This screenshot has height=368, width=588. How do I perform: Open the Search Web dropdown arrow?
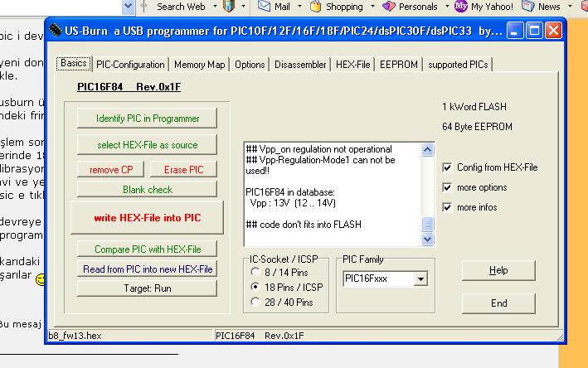(x=215, y=7)
